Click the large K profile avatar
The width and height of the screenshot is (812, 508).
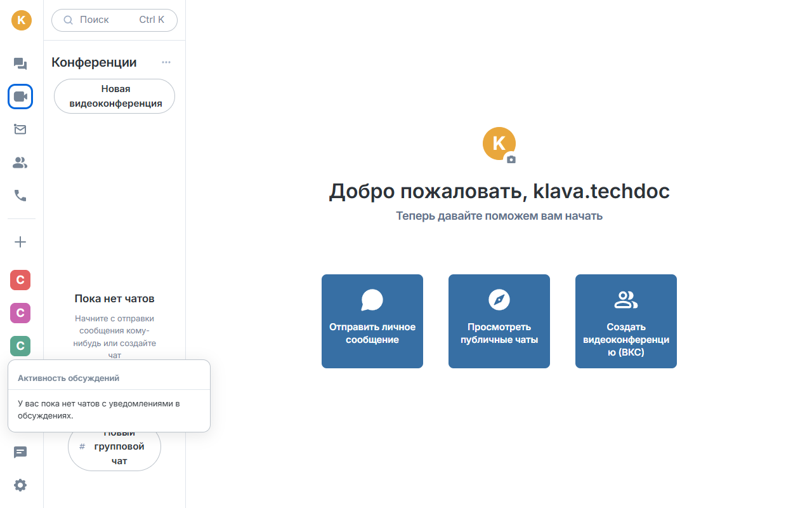[x=499, y=144]
